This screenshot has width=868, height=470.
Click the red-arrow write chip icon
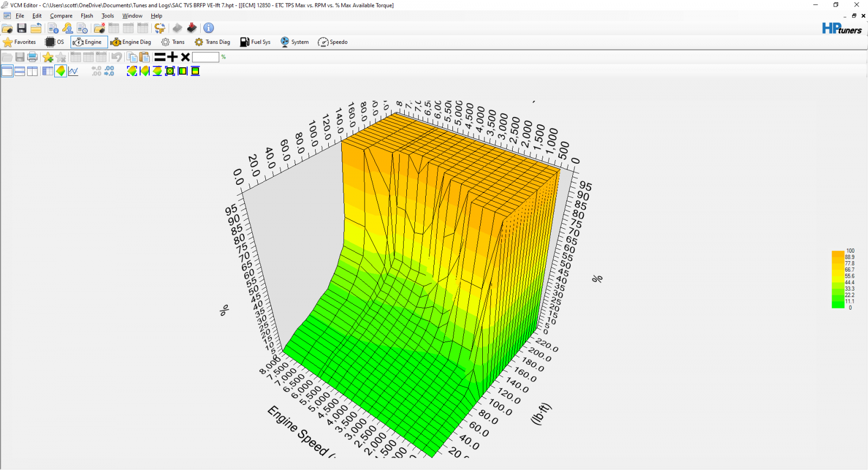(192, 28)
